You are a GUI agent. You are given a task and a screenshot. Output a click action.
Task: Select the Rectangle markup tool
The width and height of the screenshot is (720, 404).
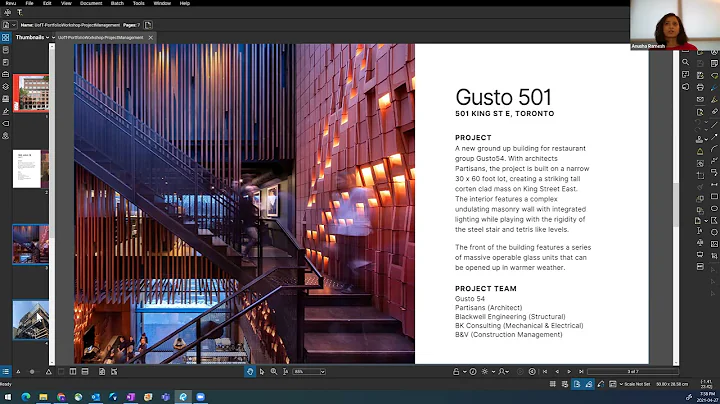point(714,196)
